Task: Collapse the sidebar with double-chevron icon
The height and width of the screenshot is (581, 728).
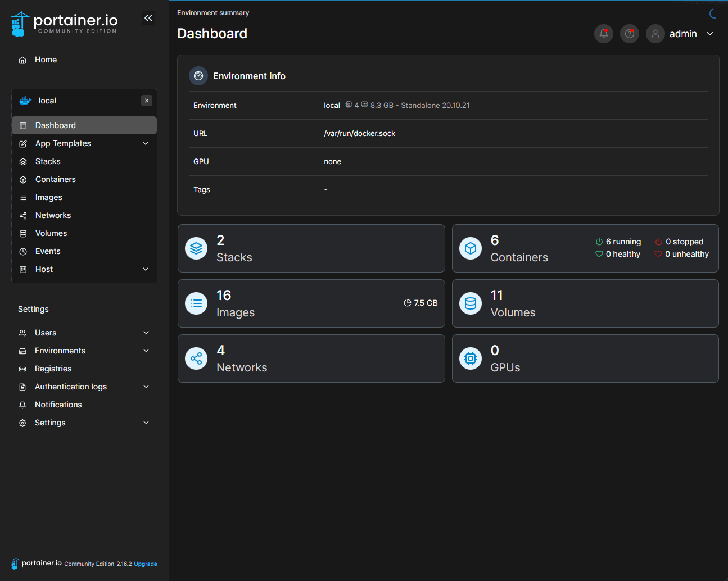Action: pyautogui.click(x=148, y=19)
